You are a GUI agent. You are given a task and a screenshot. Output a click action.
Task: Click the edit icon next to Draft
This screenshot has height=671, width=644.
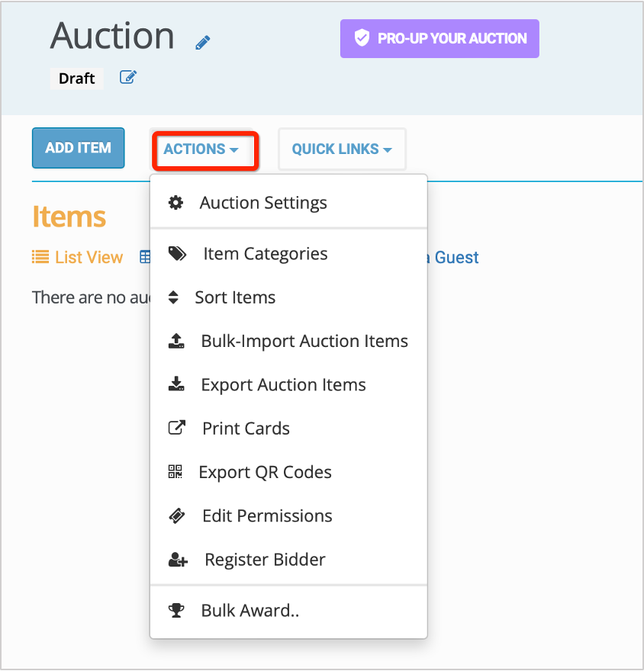[x=127, y=77]
